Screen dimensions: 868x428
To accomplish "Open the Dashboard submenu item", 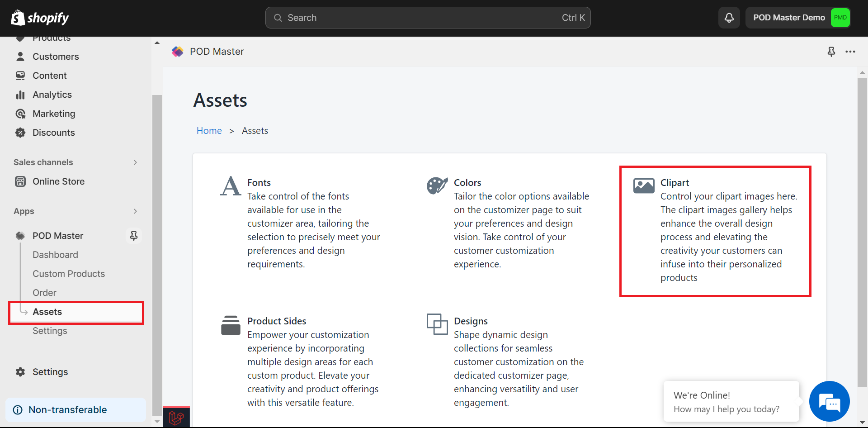I will click(55, 255).
